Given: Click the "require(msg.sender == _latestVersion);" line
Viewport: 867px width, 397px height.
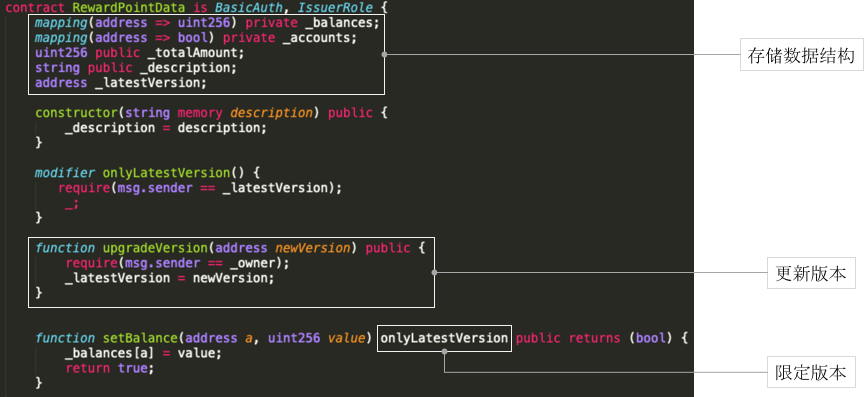Looking at the screenshot, I should (200, 187).
